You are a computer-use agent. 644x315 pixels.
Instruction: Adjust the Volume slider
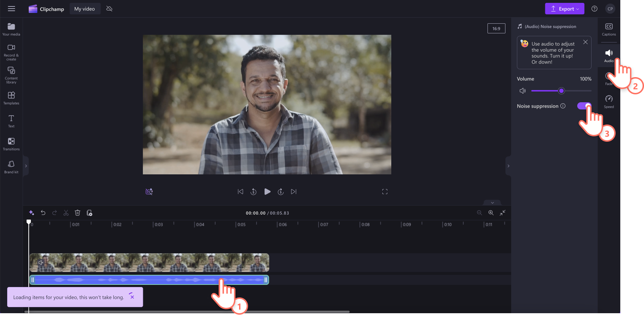[x=561, y=91]
